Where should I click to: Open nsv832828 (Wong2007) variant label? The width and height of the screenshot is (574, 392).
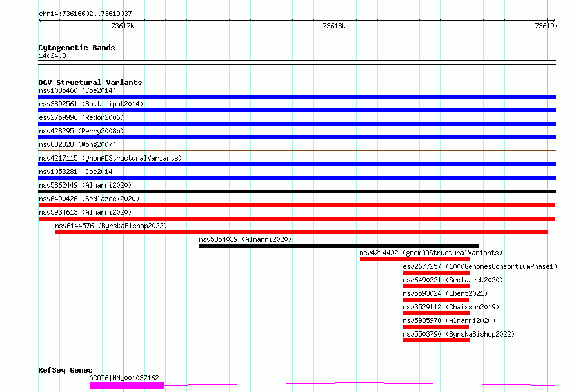pyautogui.click(x=77, y=144)
